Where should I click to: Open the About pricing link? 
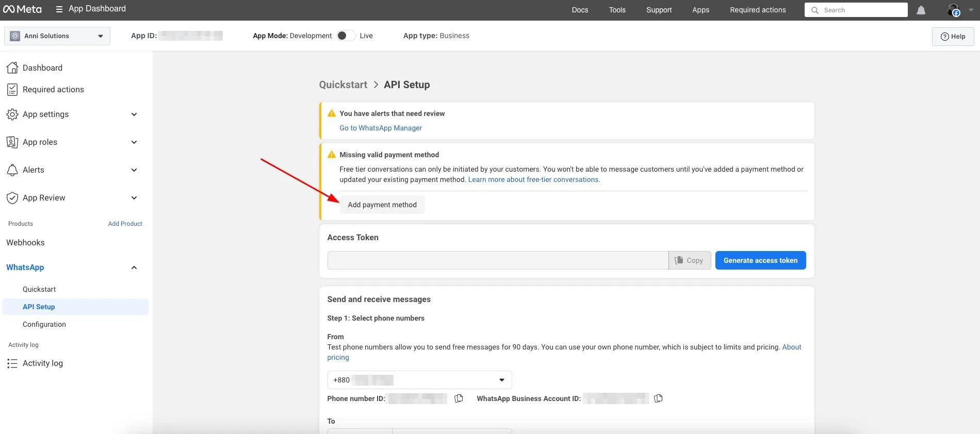click(792, 347)
